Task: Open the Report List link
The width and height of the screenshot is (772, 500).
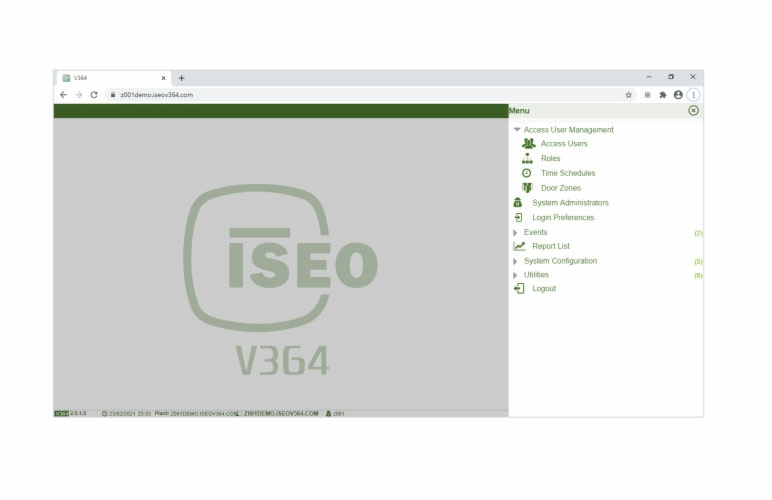Action: pyautogui.click(x=550, y=246)
